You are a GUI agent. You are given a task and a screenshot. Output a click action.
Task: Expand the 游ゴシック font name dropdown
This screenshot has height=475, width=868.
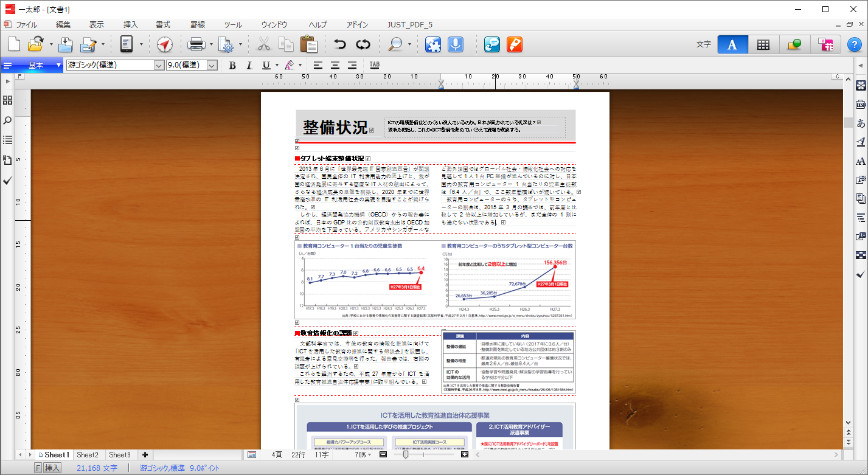(x=159, y=65)
